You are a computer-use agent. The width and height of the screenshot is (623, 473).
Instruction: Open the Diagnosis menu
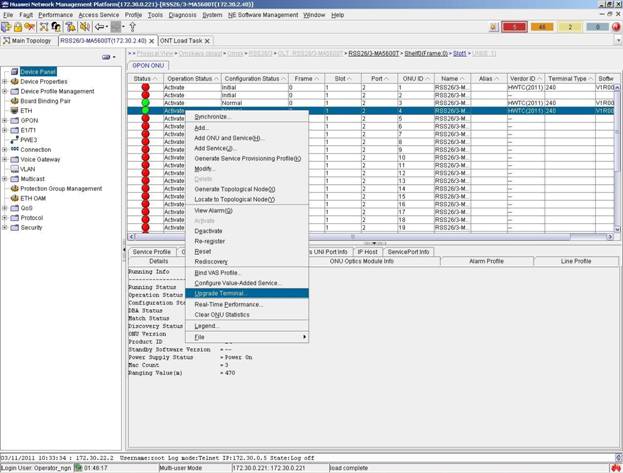pyautogui.click(x=182, y=15)
